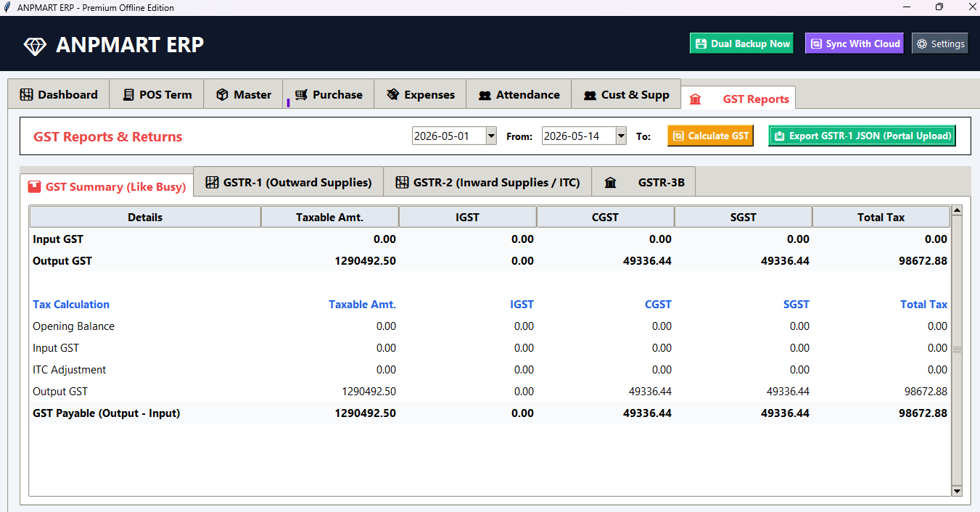This screenshot has width=980, height=512.
Task: Click the SGST column header
Action: coord(744,217)
